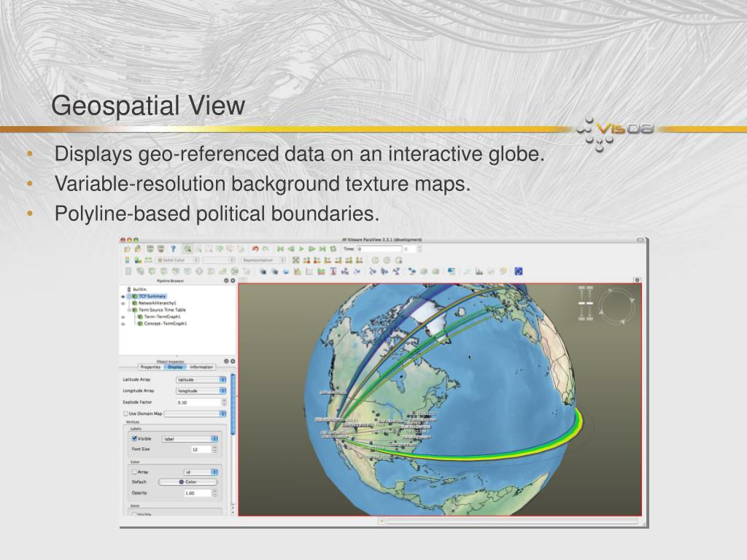This screenshot has height=560, width=747.
Task: Open the Use Domain Map dropdown
Action: [x=196, y=414]
